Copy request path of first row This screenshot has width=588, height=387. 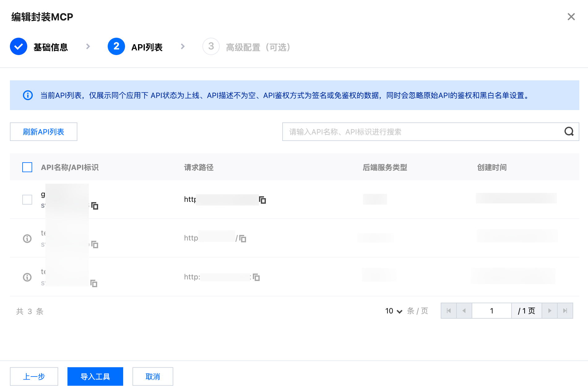(x=262, y=200)
